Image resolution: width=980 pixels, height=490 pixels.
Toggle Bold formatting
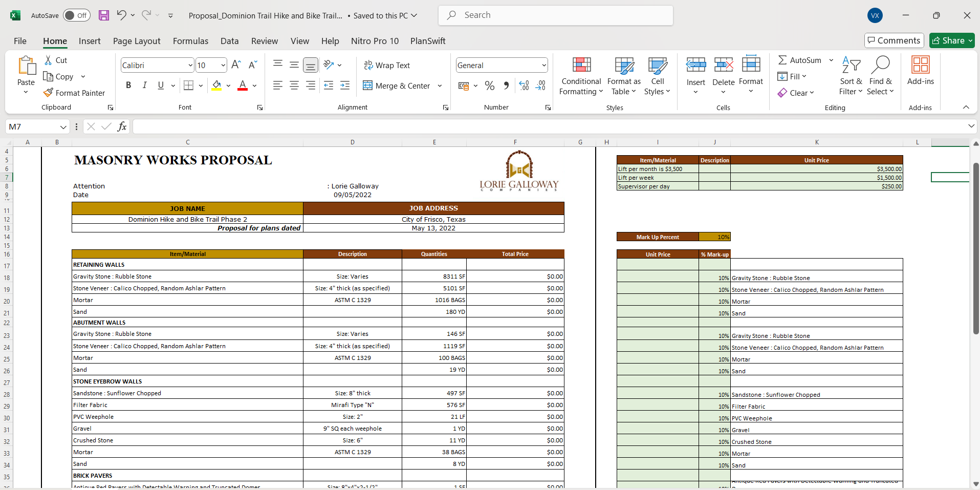click(128, 86)
